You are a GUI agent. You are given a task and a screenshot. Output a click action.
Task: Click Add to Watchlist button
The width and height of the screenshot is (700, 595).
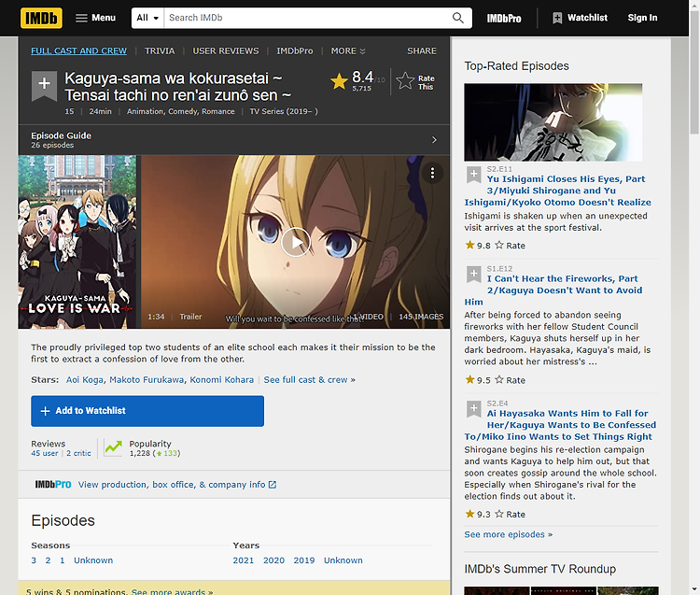(147, 411)
